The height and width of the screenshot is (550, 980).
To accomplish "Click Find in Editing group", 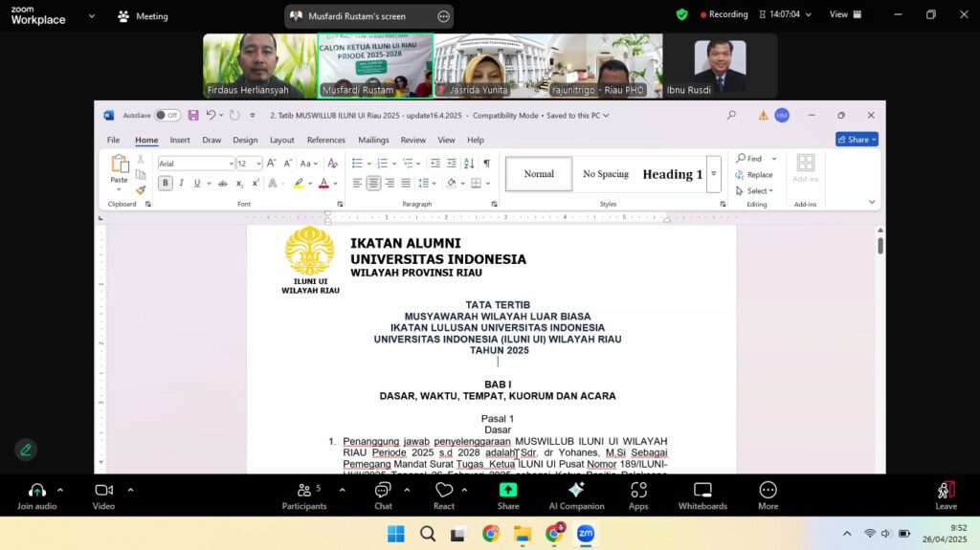I will [748, 159].
